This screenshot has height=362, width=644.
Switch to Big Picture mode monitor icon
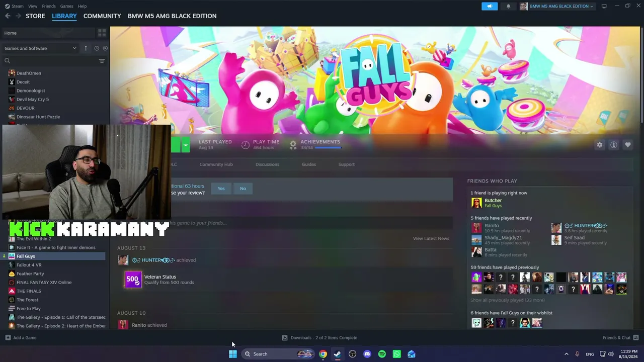click(x=604, y=6)
